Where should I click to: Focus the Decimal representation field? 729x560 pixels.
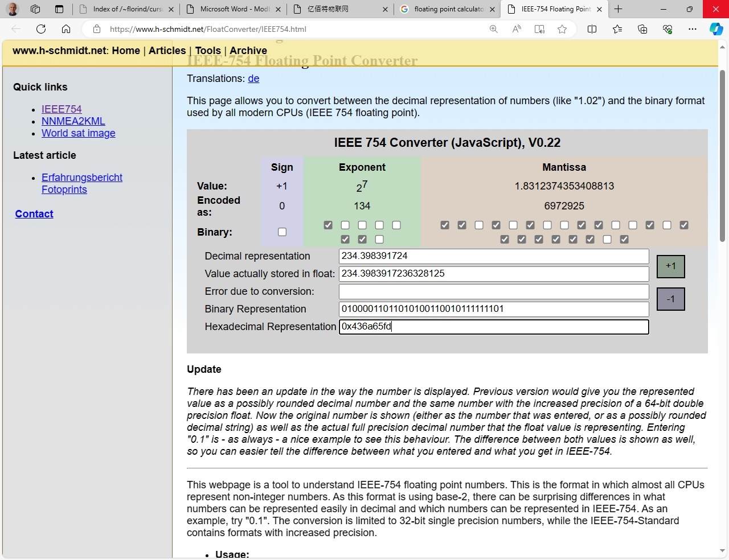(x=494, y=256)
